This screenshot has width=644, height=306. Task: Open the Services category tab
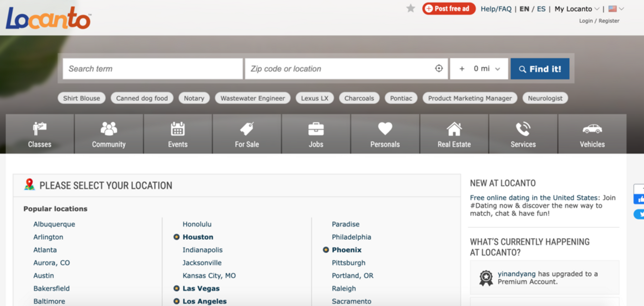[523, 134]
